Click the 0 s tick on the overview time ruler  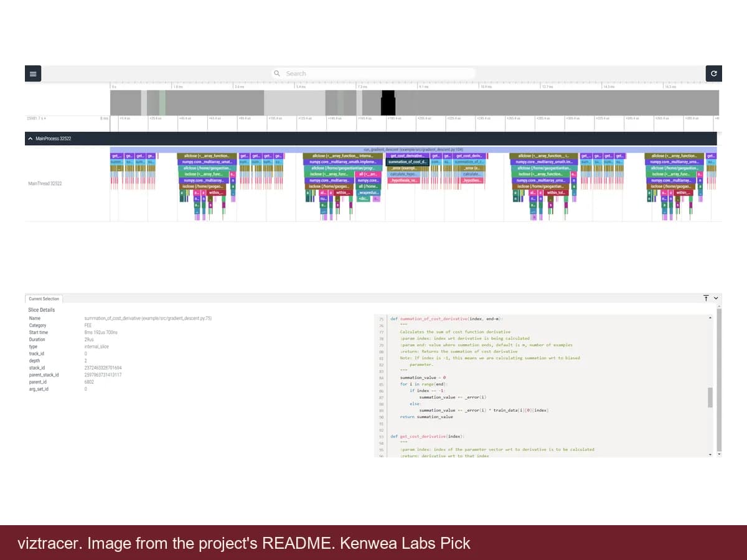point(114,86)
